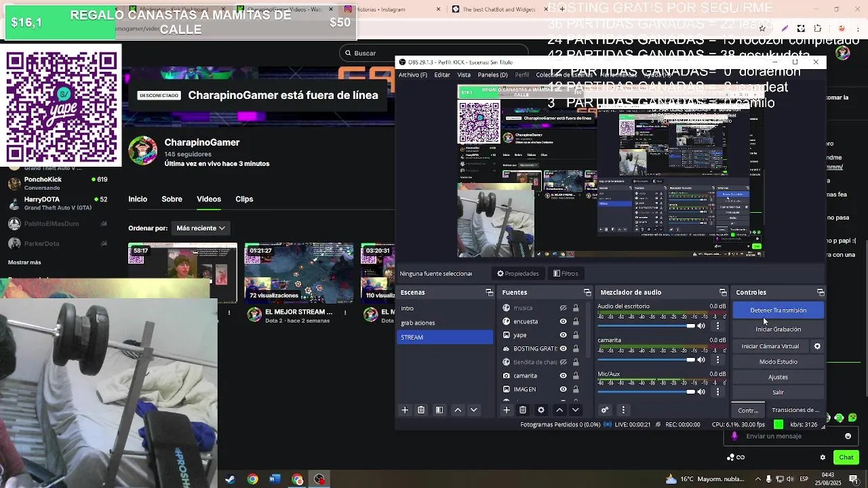
Task: Undock the Fuentes panel icon
Action: click(x=588, y=292)
